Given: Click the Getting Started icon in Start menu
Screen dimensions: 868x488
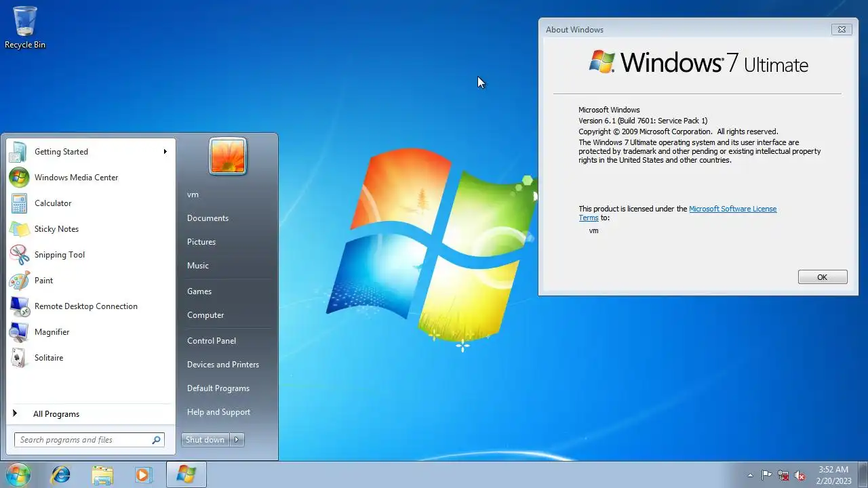Looking at the screenshot, I should (18, 152).
